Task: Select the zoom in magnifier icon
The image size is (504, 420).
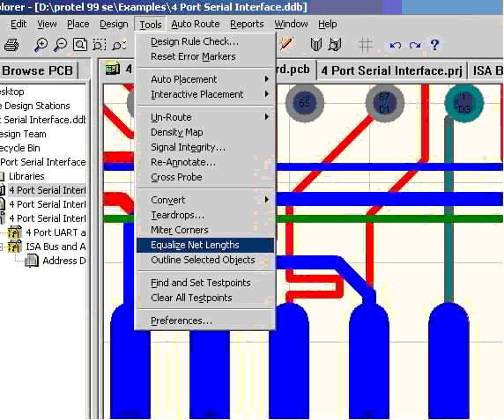Action: tap(41, 45)
